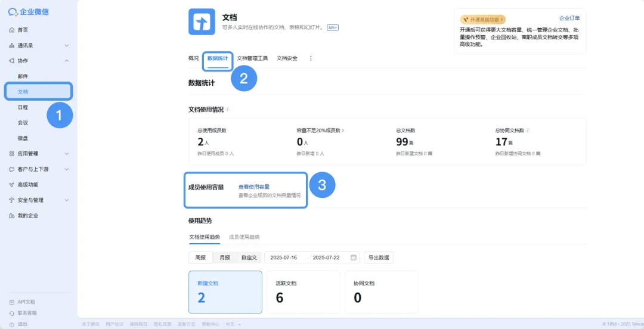Click the blue 文档 app icon
The image size is (644, 329).
pyautogui.click(x=202, y=22)
